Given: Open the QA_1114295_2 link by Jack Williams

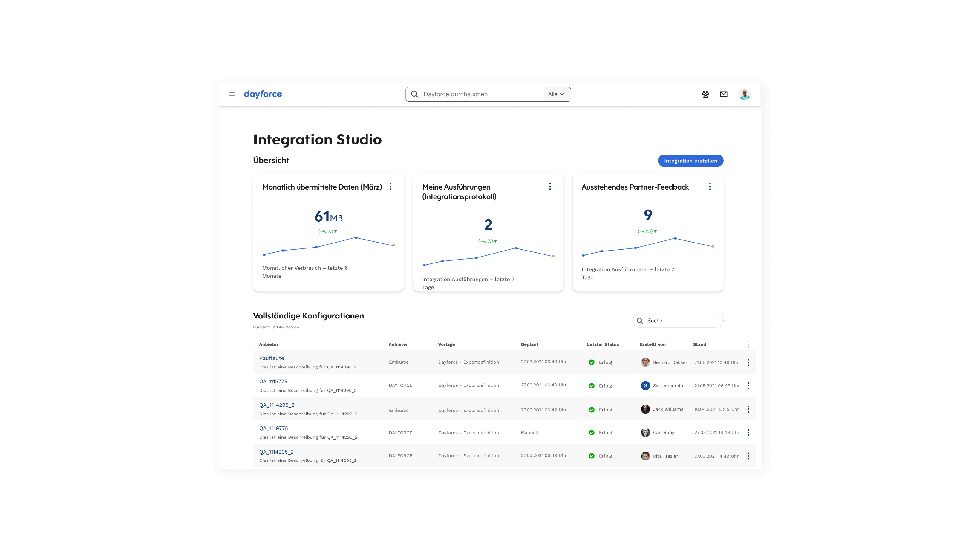Looking at the screenshot, I should tap(277, 405).
